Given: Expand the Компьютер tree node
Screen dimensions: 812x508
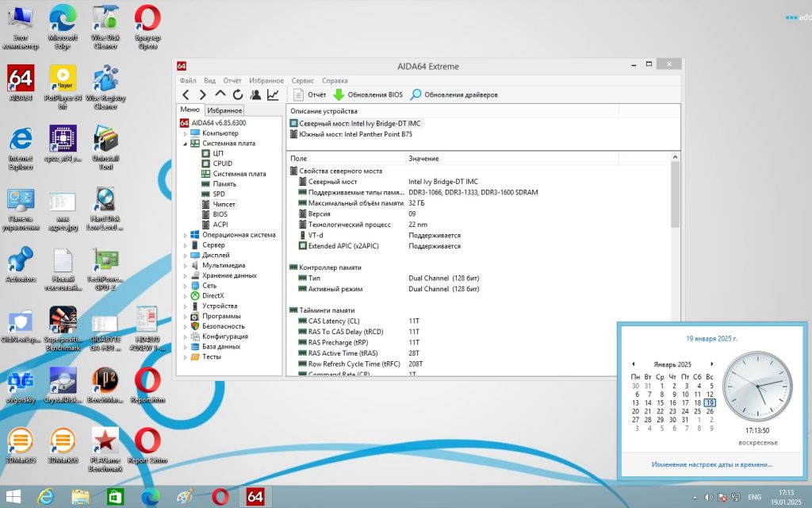Looking at the screenshot, I should tap(185, 133).
